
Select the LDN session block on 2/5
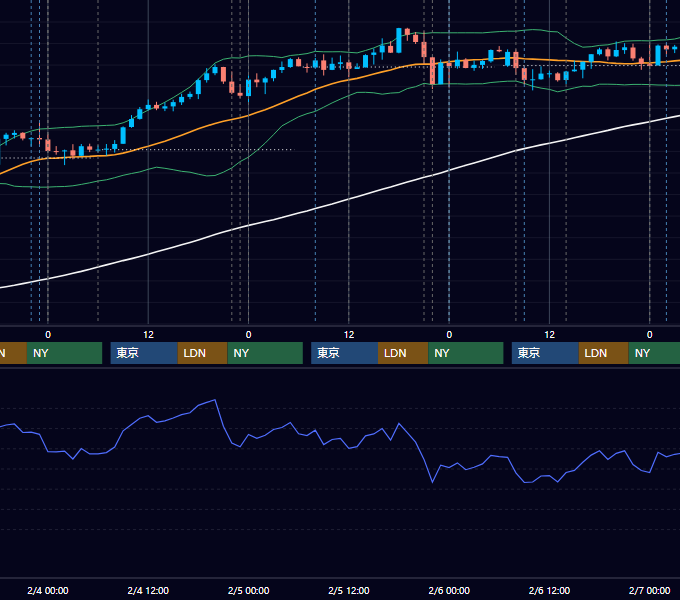(403, 353)
